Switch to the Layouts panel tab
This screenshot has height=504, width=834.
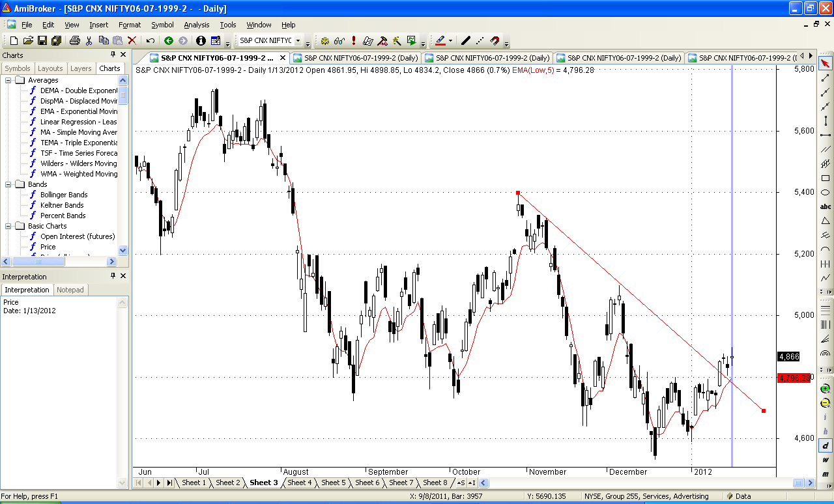[50, 68]
